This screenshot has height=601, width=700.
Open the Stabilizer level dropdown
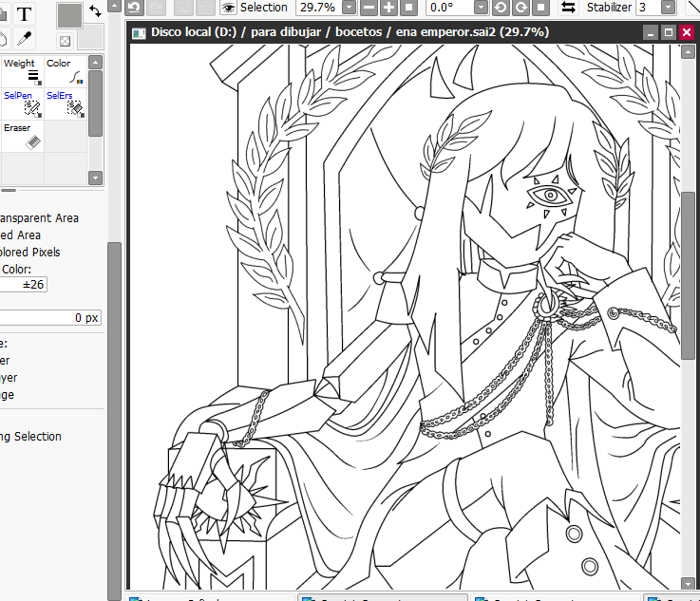pos(668,8)
